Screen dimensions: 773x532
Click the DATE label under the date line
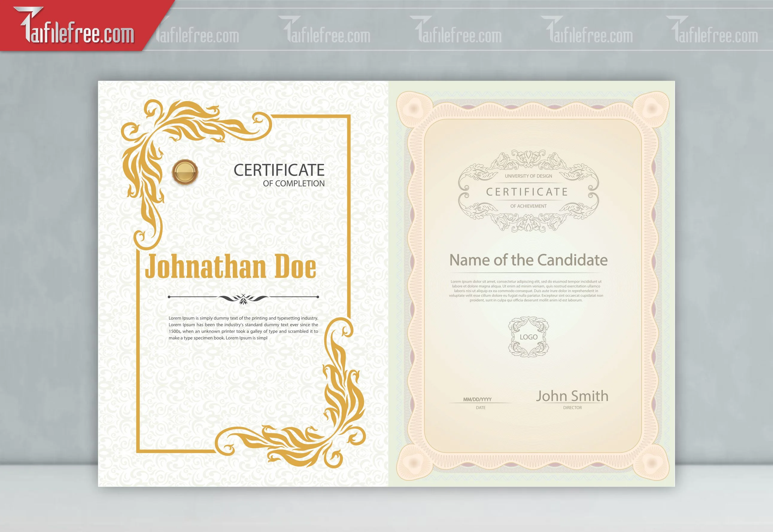tap(481, 408)
